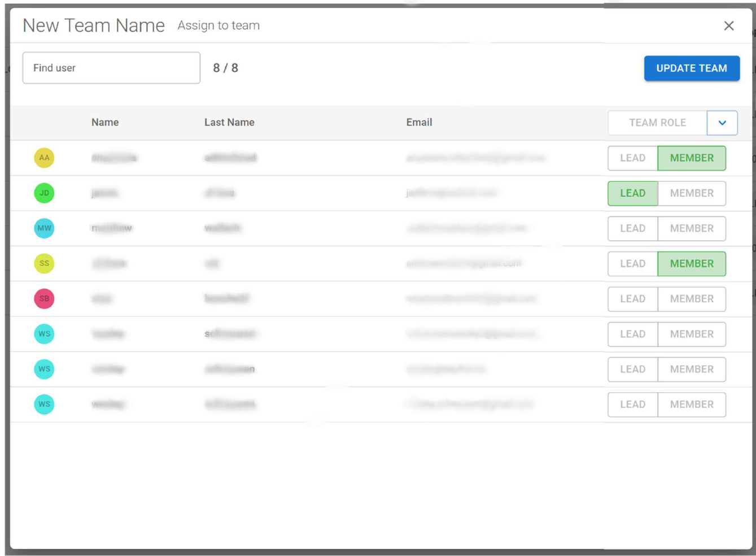Viewport: 756px width, 556px height.
Task: Set LEAD role for the last row
Action: coord(632,405)
